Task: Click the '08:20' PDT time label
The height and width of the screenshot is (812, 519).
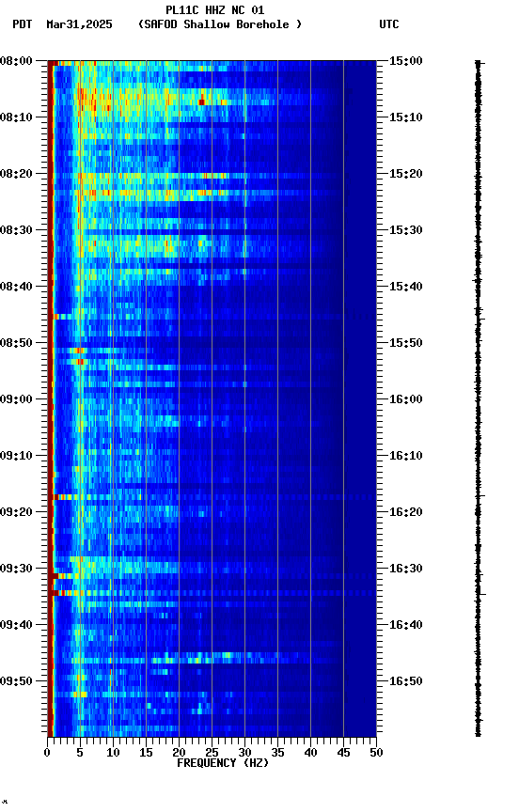Action: pyautogui.click(x=16, y=174)
